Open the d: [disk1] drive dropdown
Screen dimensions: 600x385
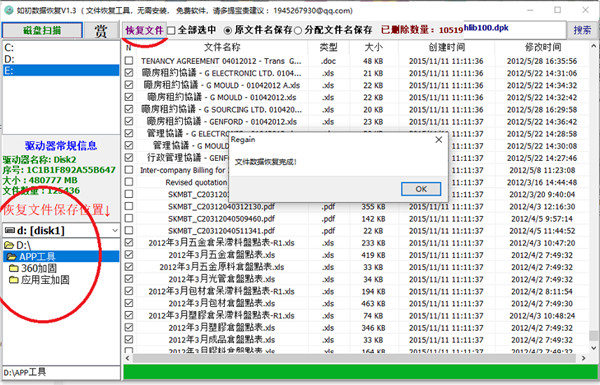point(115,230)
